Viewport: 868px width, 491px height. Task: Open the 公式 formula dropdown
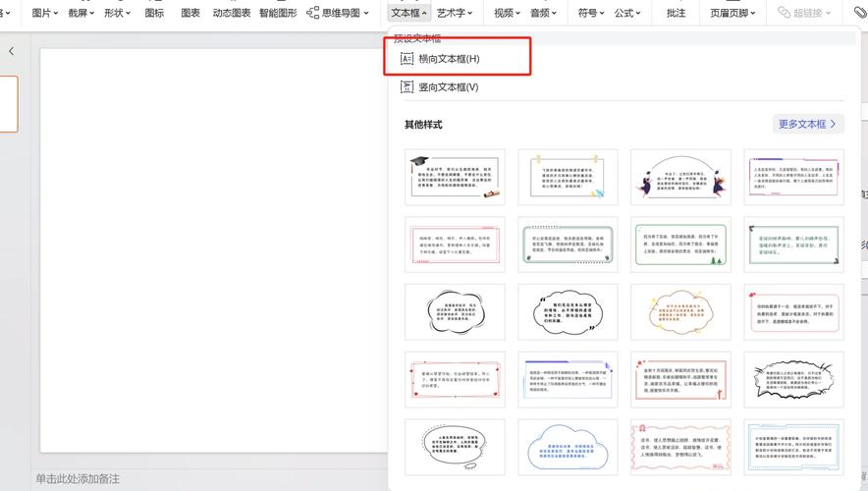tap(627, 13)
